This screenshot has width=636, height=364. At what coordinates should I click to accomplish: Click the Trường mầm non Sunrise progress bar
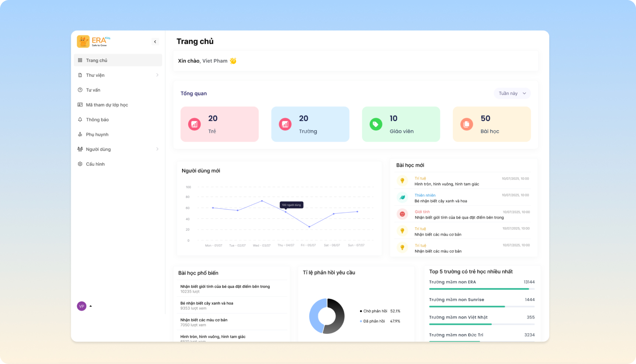tap(481, 307)
